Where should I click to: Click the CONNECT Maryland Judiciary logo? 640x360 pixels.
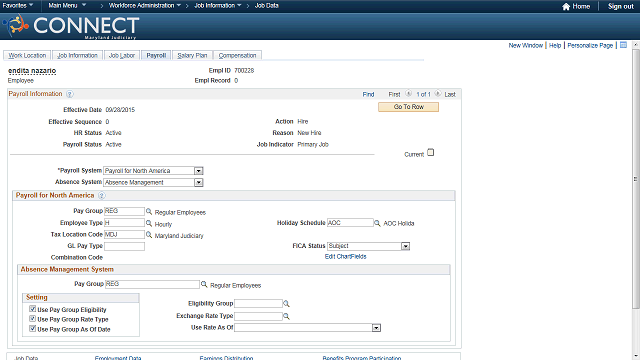pos(70,26)
